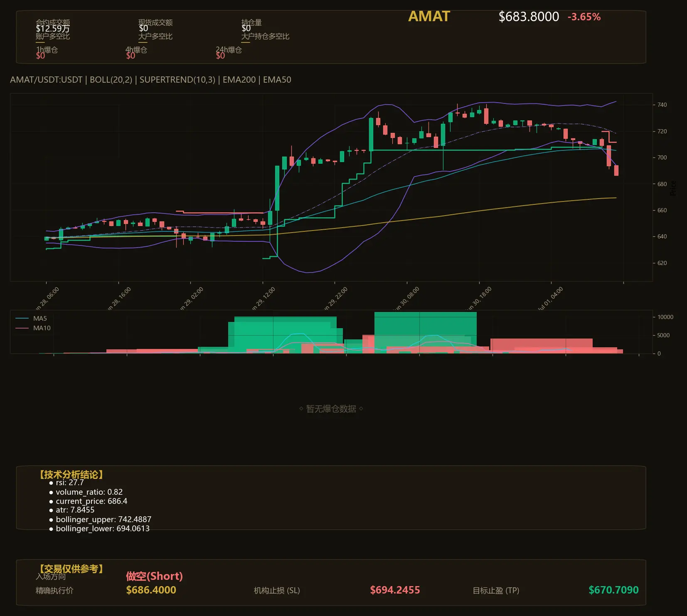Viewport: 687px width, 616px height.
Task: Click the 持仓量 label
Action: pyautogui.click(x=251, y=22)
